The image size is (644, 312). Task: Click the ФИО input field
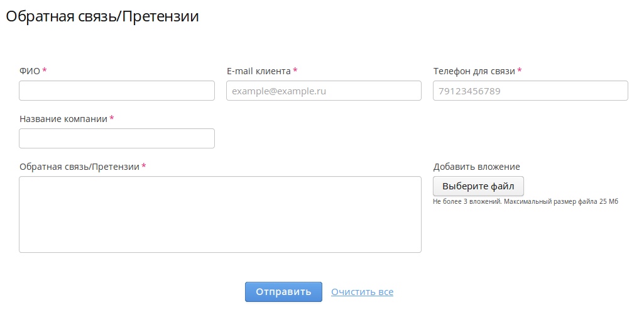click(x=117, y=91)
